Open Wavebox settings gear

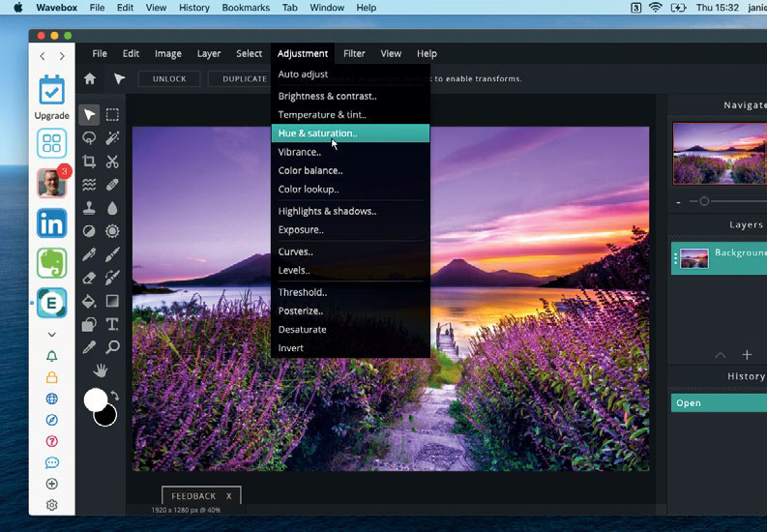click(x=52, y=505)
